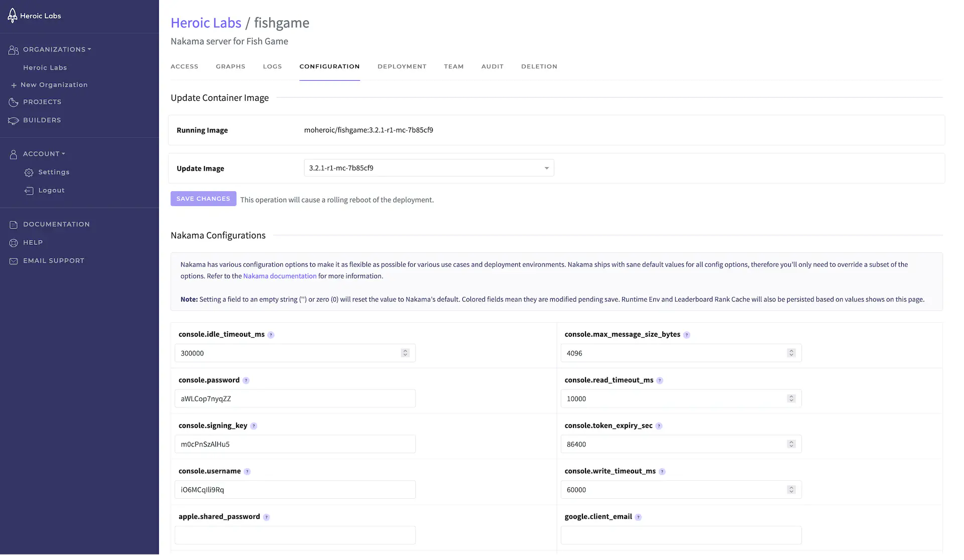The width and height of the screenshot is (964, 560).
Task: Click the Settings gear icon
Action: (x=29, y=173)
